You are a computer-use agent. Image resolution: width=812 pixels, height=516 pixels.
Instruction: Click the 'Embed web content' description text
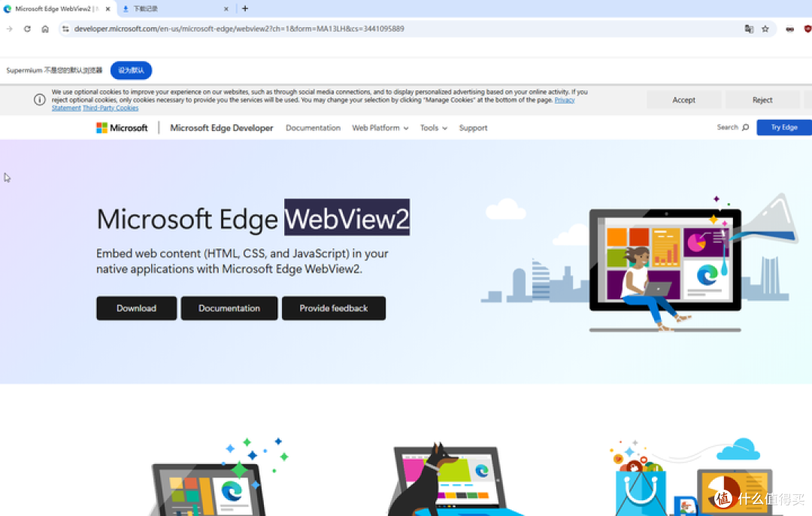[242, 261]
